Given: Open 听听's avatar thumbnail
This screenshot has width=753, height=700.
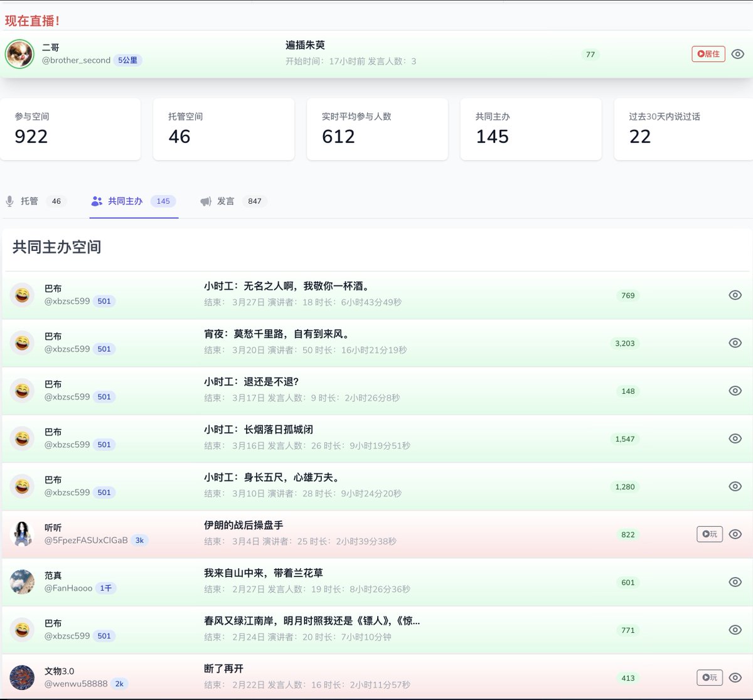Looking at the screenshot, I should coord(22,534).
